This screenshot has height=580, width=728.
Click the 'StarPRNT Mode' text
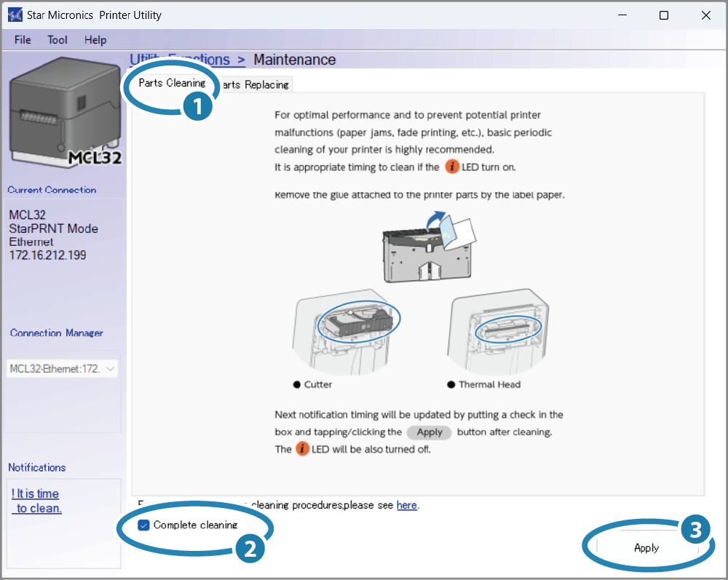(x=53, y=229)
